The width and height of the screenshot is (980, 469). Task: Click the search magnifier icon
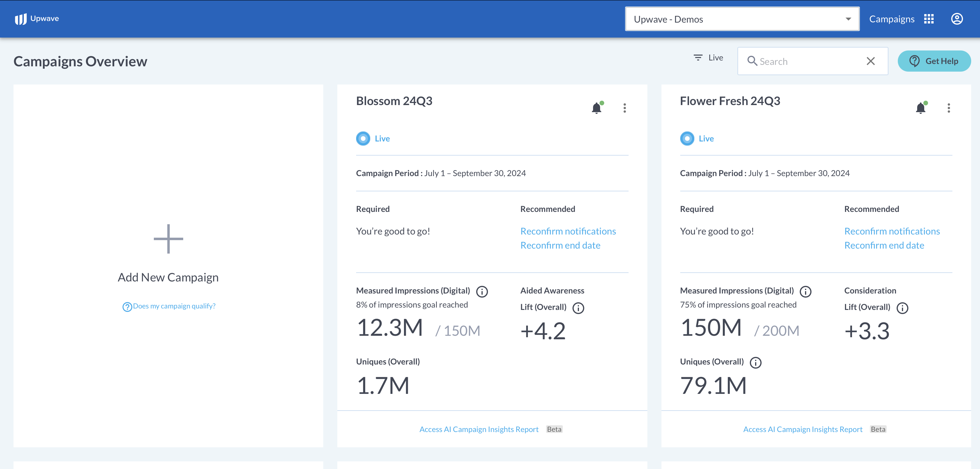pyautogui.click(x=752, y=61)
